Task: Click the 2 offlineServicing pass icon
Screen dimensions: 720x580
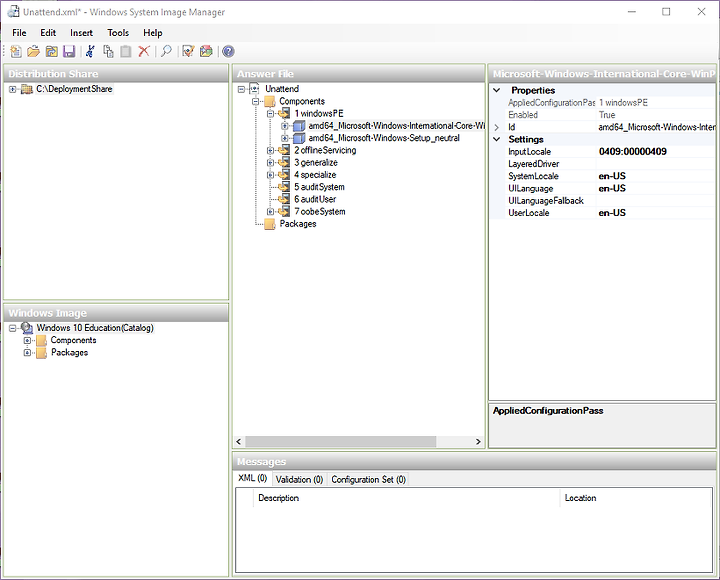Action: click(284, 150)
